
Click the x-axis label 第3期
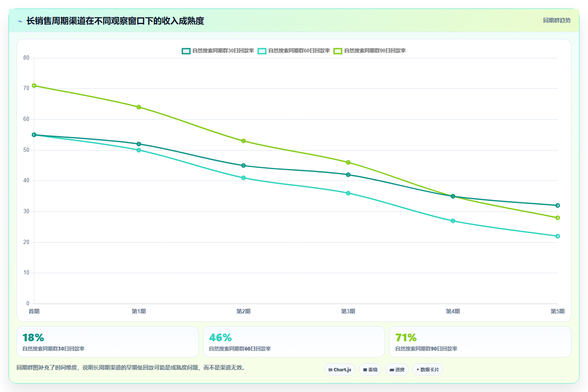(x=348, y=311)
